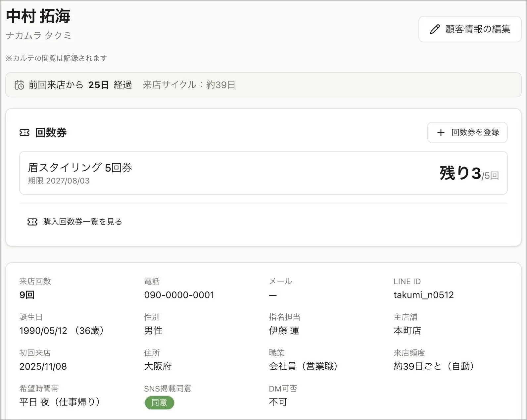527x420 pixels.
Task: Click the remaining count 残り3
Action: [x=460, y=173]
